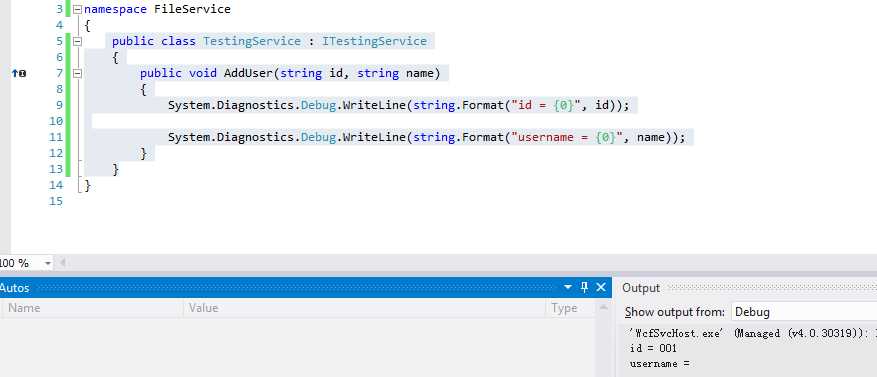Click the WcfSvcHost.exe output line
The width and height of the screenshot is (877, 377).
tap(752, 333)
